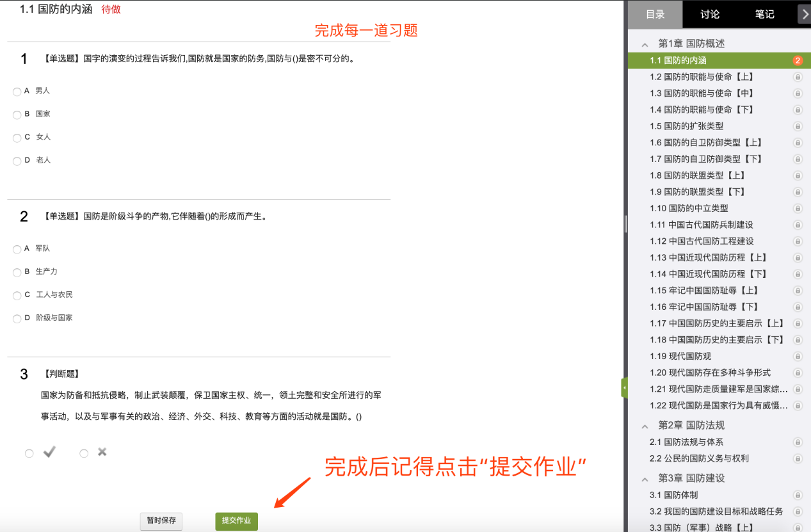Click the next-tab arrow beside 笔记
The height and width of the screenshot is (532, 811).
coord(805,14)
